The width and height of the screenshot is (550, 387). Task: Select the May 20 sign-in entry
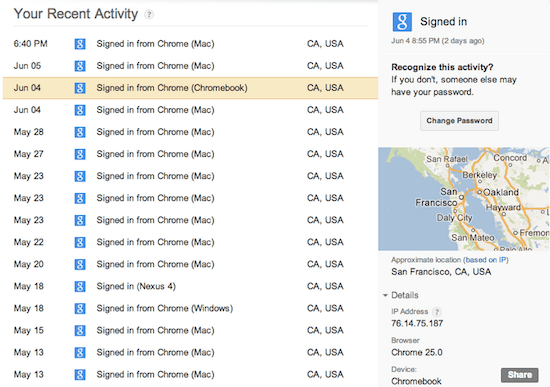pos(190,264)
